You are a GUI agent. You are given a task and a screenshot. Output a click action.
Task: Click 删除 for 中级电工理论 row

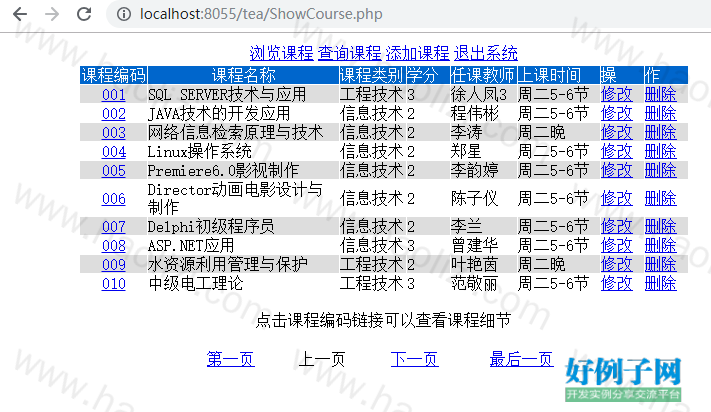click(660, 284)
